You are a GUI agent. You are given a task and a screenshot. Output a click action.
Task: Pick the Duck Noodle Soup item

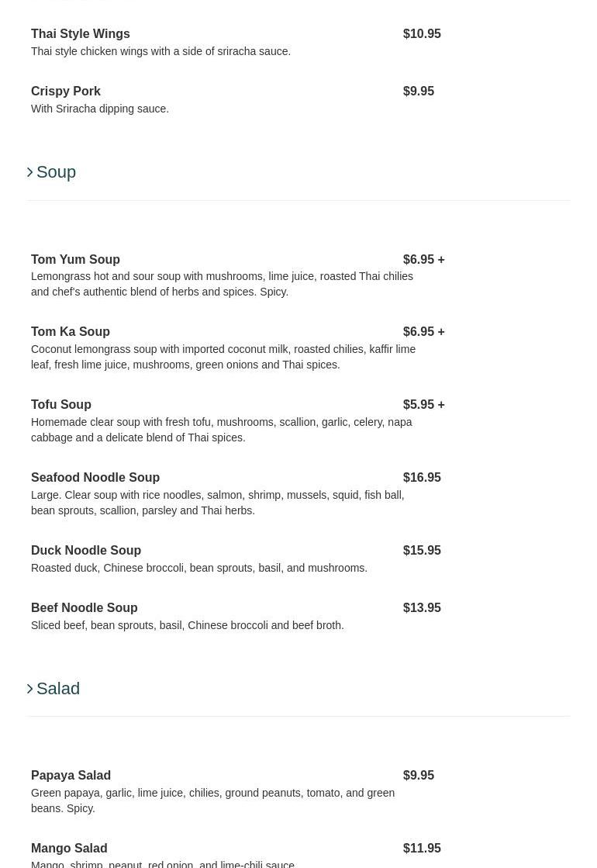coord(86,551)
